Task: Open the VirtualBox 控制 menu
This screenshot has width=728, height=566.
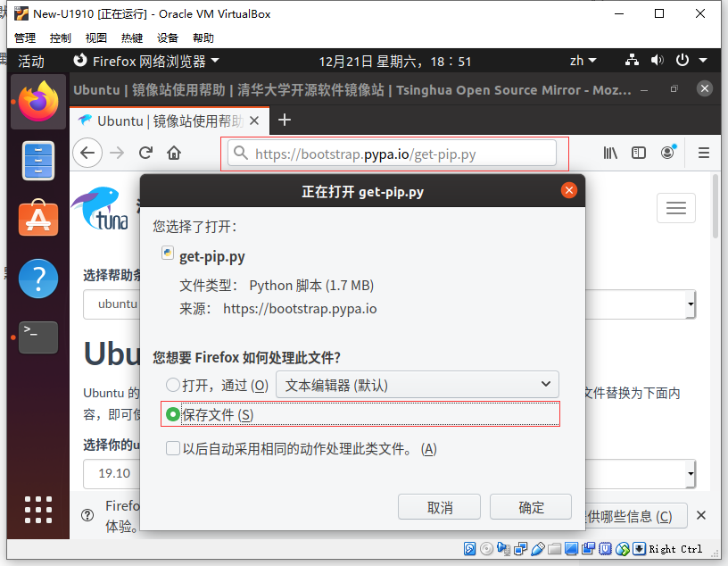Action: (x=61, y=37)
